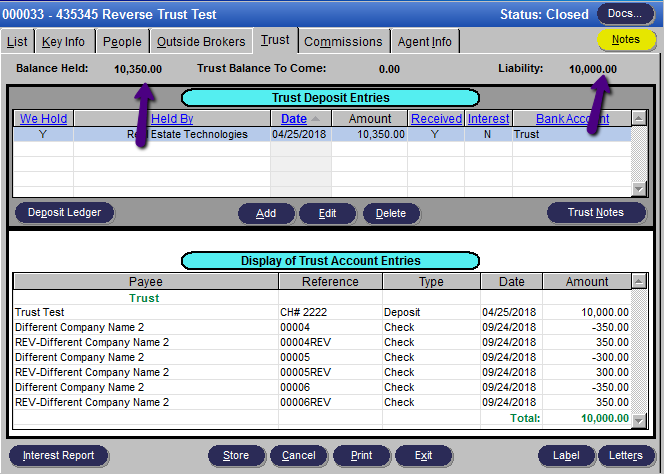Select the Outside Brokers tab
664x474 pixels.
coord(201,42)
